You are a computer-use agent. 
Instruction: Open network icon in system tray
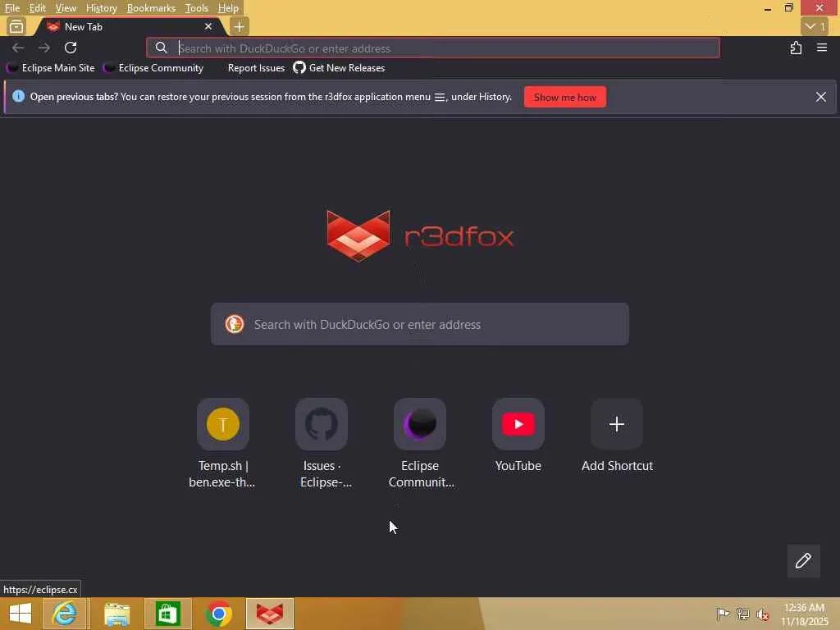[742, 614]
